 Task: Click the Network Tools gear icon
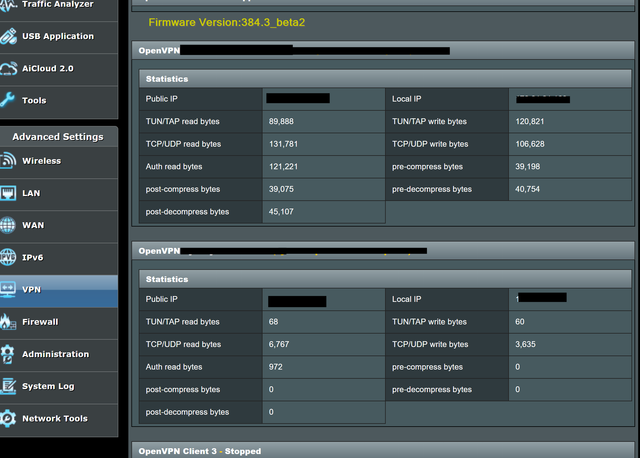(8, 418)
